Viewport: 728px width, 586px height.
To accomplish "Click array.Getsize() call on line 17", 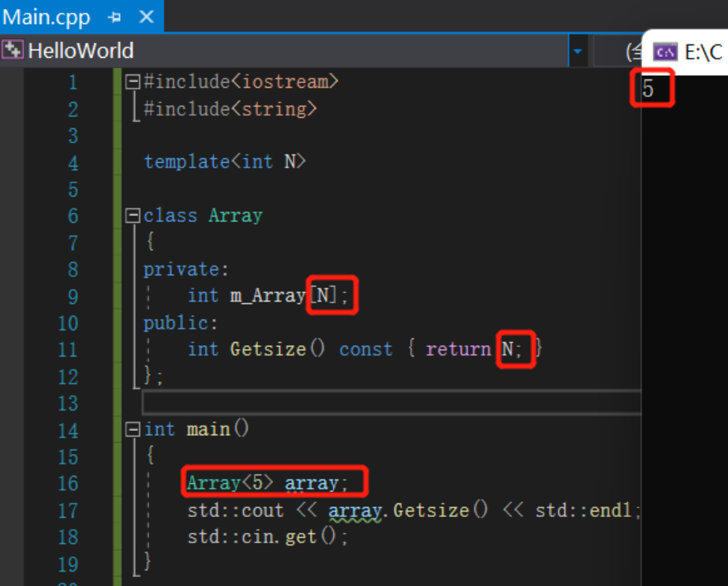I will (x=408, y=511).
